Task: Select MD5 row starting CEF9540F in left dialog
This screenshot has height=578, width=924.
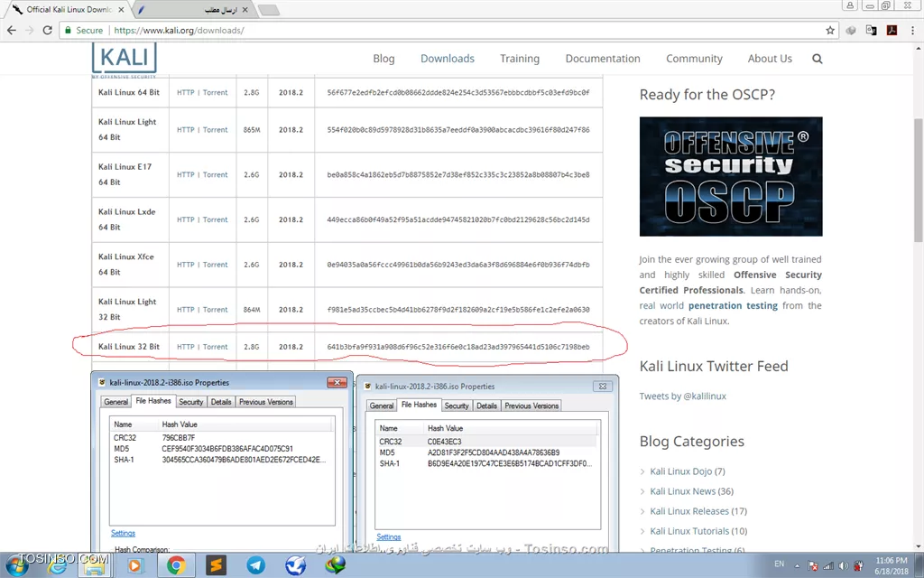Action: click(222, 449)
